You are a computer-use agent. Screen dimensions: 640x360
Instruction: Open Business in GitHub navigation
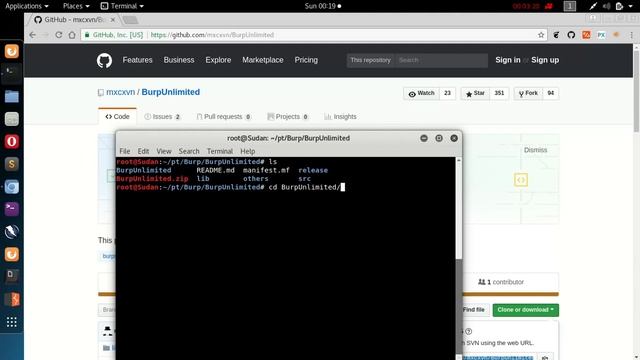(x=179, y=60)
